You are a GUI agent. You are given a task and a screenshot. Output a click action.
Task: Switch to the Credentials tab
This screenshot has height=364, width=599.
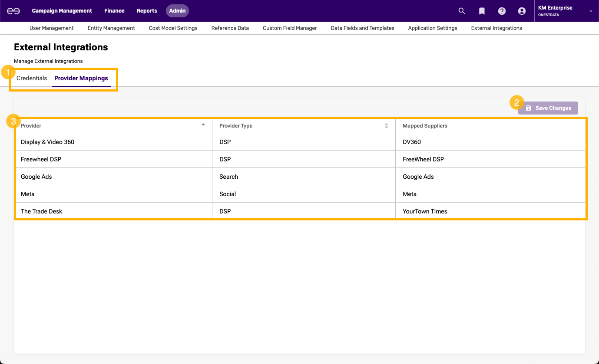tap(32, 79)
